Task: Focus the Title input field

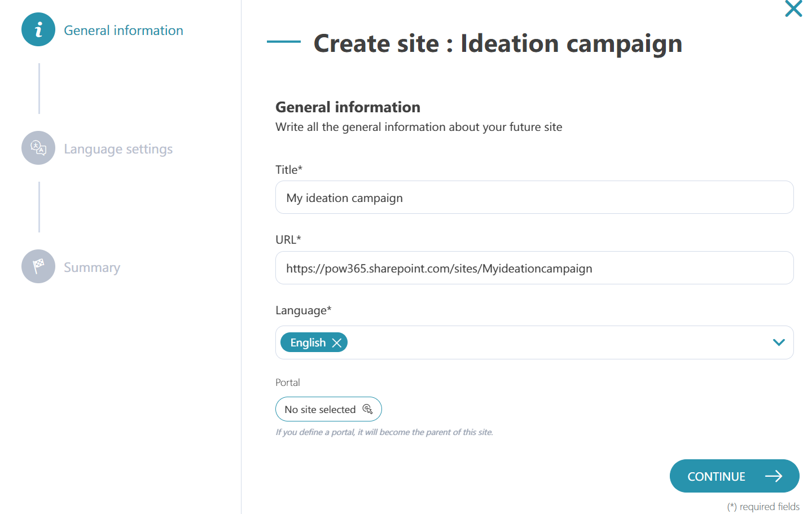Action: (x=534, y=197)
